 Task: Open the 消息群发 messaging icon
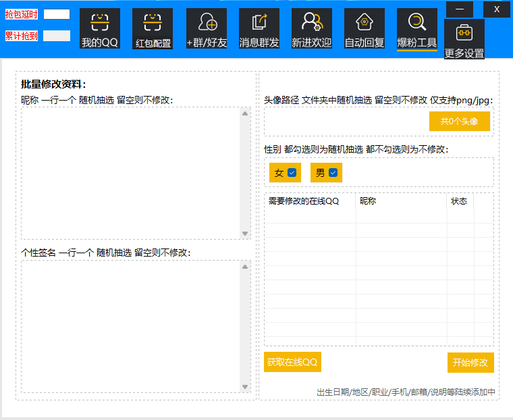(x=259, y=23)
